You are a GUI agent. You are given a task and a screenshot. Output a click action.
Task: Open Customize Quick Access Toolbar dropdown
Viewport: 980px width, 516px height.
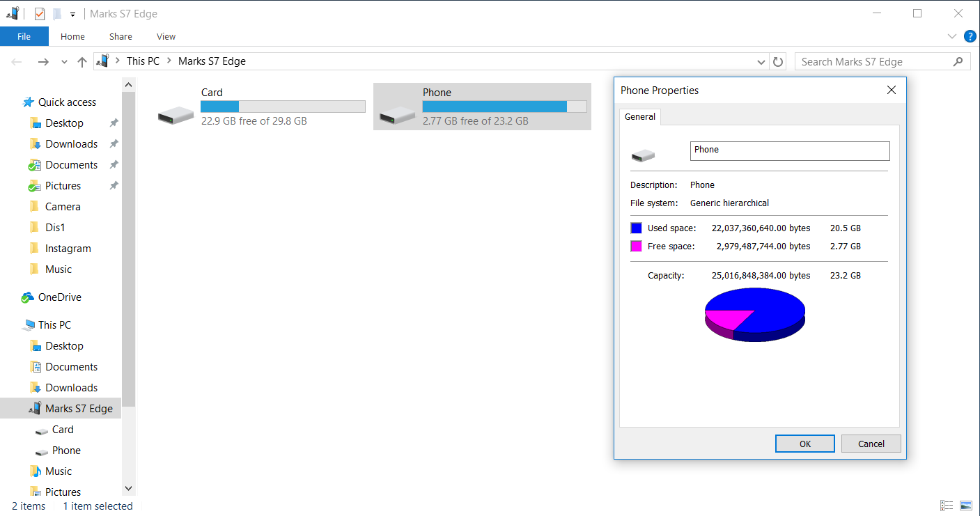point(72,15)
